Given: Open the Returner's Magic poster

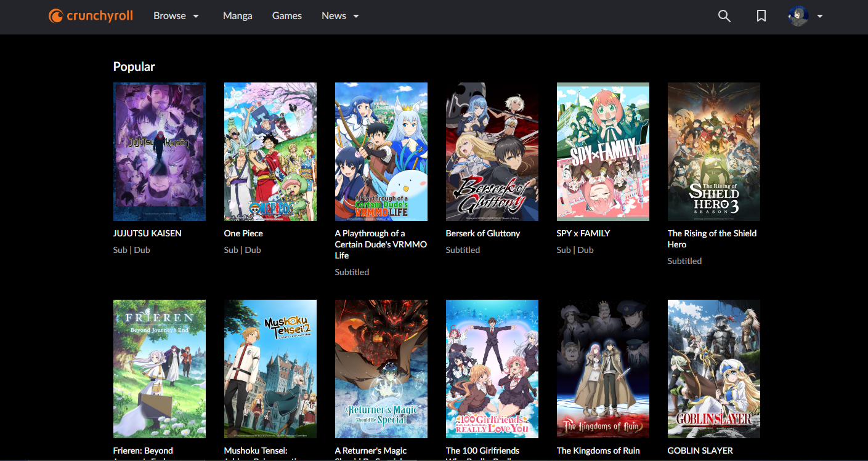Looking at the screenshot, I should 381,369.
